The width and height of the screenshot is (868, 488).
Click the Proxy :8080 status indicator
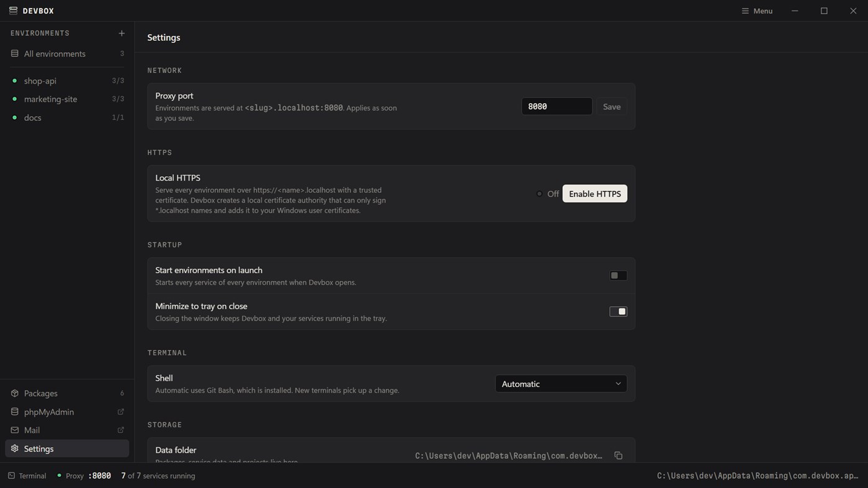[x=84, y=476]
